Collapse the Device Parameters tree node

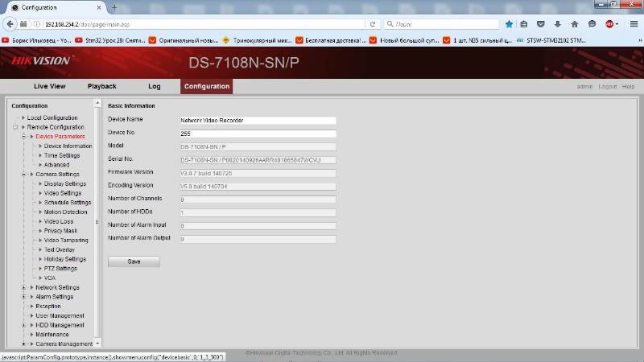pos(24,137)
